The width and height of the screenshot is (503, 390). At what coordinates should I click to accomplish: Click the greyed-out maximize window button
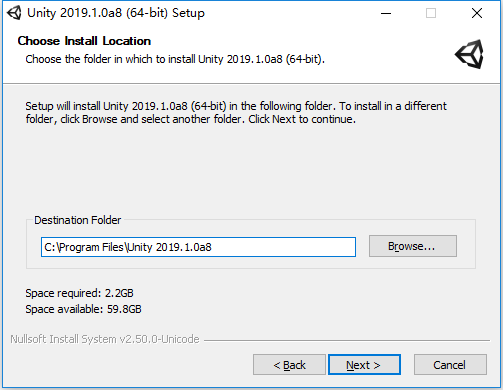coord(431,13)
